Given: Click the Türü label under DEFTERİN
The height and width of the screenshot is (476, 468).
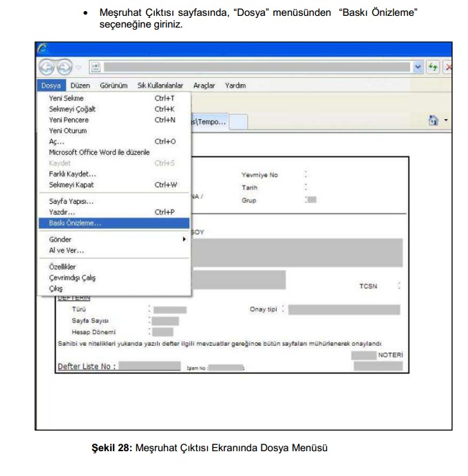Looking at the screenshot, I should point(79,309).
